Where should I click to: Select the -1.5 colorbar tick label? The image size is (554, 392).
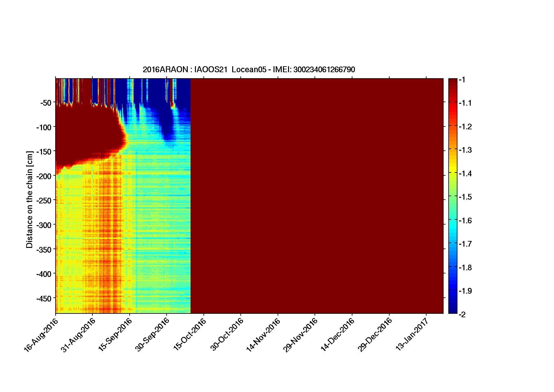(465, 197)
